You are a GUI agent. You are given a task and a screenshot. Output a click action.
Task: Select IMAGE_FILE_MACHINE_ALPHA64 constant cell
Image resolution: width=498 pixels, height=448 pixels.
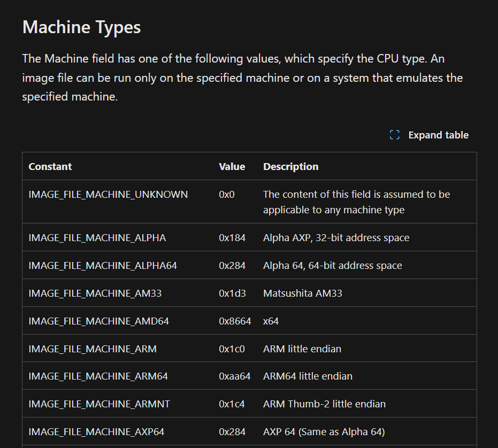click(x=103, y=266)
